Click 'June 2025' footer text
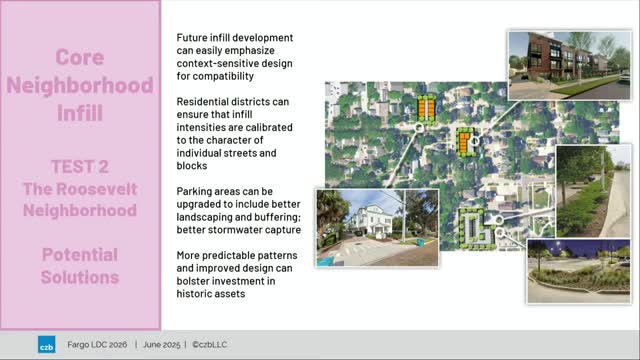Screen dimensions: 640x360 [161, 344]
